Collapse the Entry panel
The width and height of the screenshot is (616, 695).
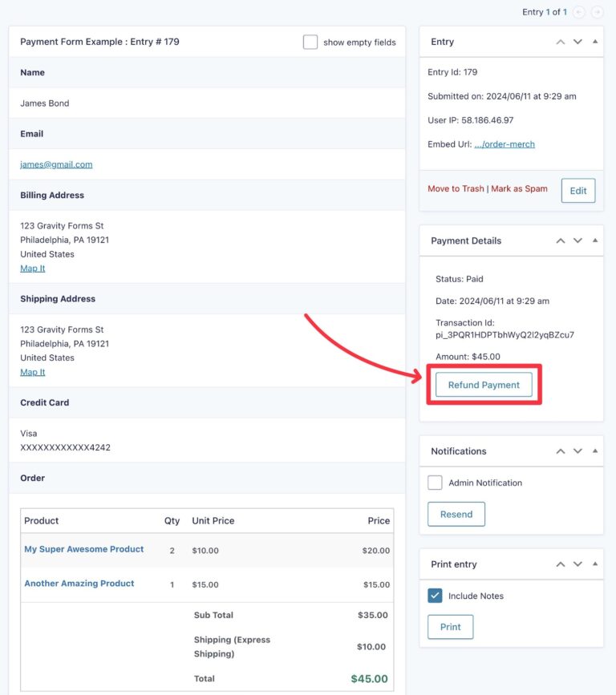(x=596, y=42)
